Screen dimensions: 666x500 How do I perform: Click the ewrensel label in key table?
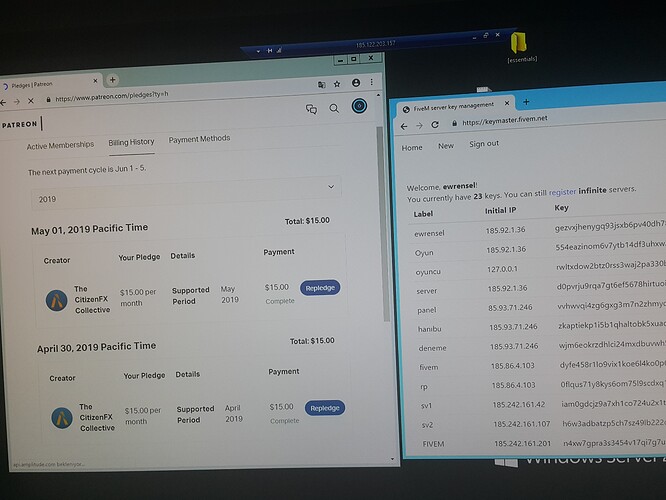click(x=429, y=233)
